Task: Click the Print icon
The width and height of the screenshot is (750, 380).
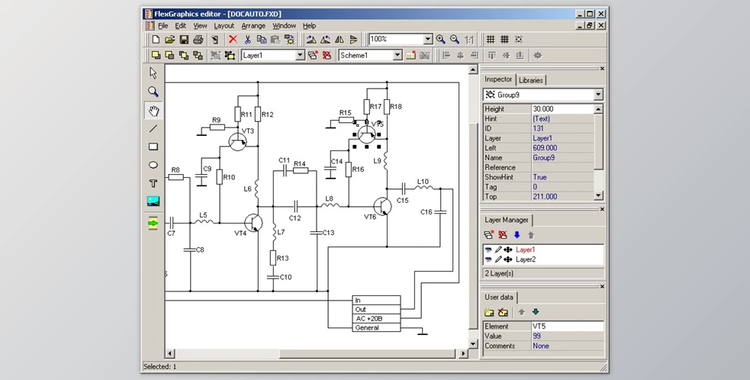Action: 198,39
